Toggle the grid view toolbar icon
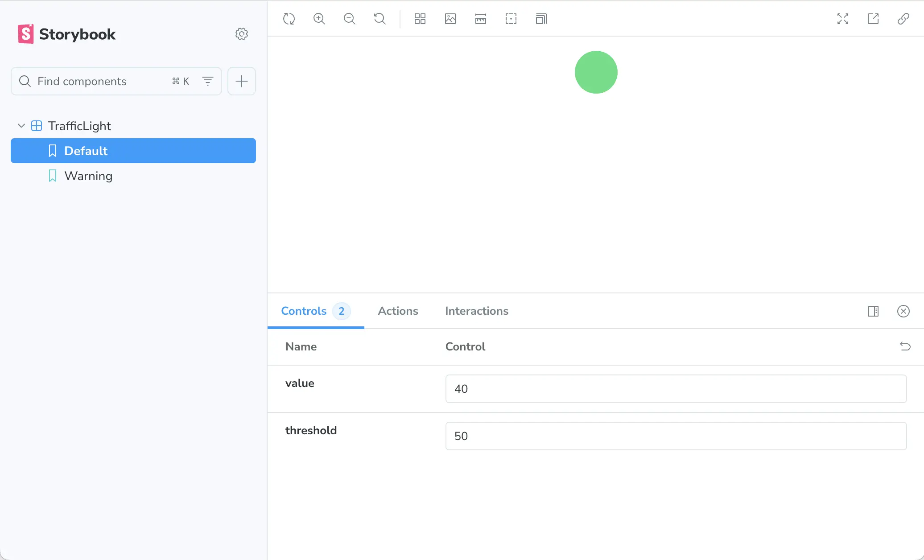Viewport: 924px width, 560px height. click(420, 19)
